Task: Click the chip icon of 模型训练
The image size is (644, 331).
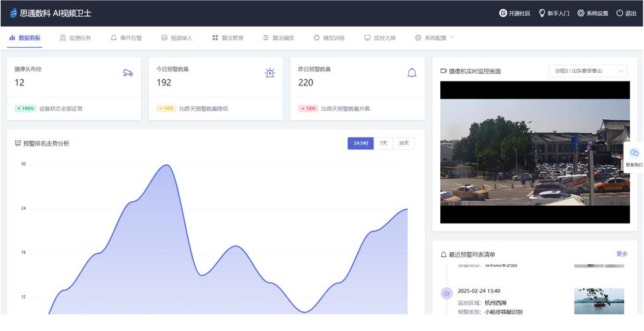Action: coord(316,38)
